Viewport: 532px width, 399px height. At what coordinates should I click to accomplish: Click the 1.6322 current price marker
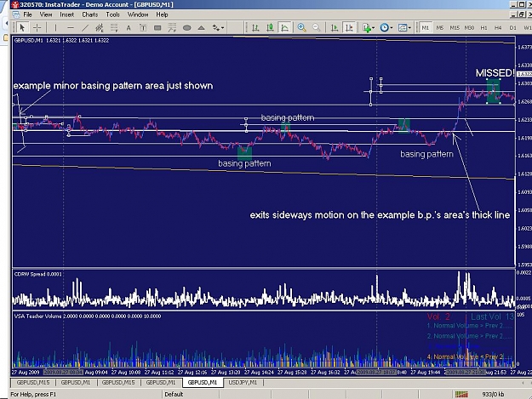tap(524, 74)
